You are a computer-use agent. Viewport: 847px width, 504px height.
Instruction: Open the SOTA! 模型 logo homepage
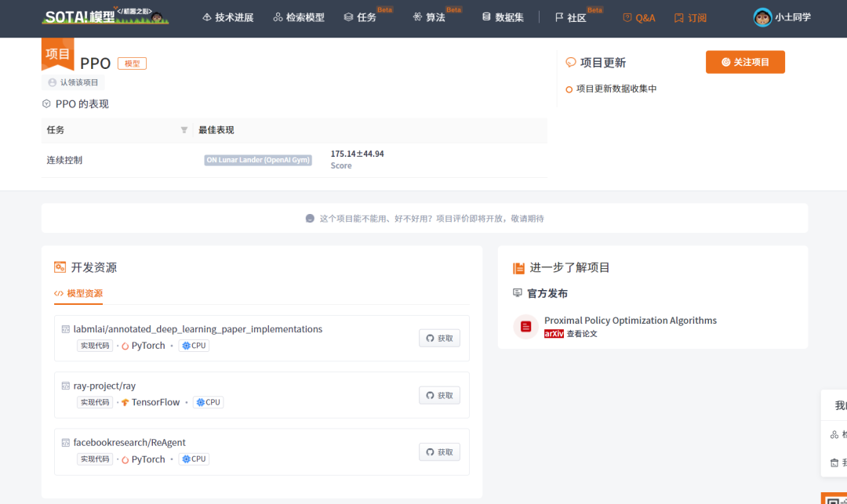click(x=105, y=16)
